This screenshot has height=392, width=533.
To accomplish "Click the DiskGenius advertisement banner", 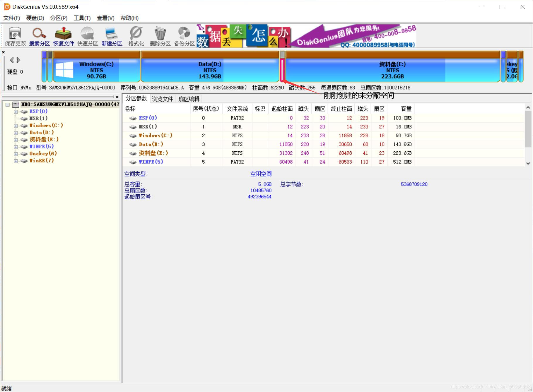I will pos(306,36).
